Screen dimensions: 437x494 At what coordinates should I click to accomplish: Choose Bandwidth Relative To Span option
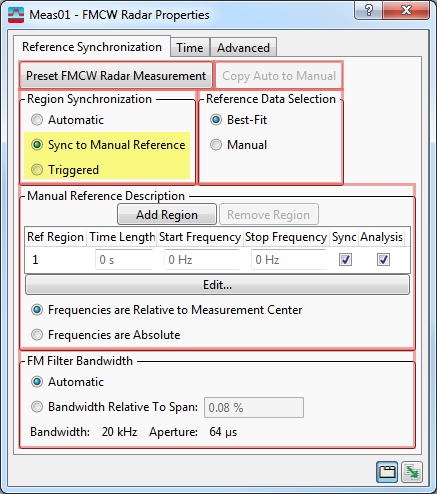(37, 407)
